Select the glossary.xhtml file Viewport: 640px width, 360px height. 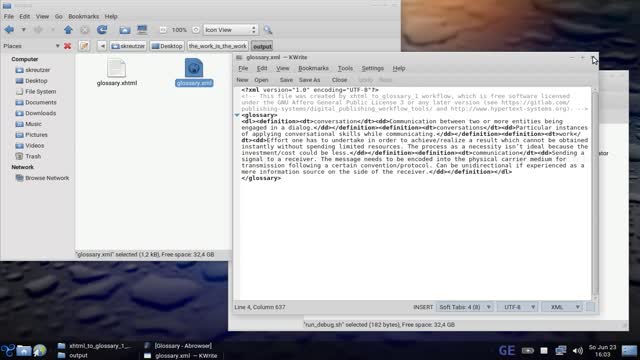point(117,73)
